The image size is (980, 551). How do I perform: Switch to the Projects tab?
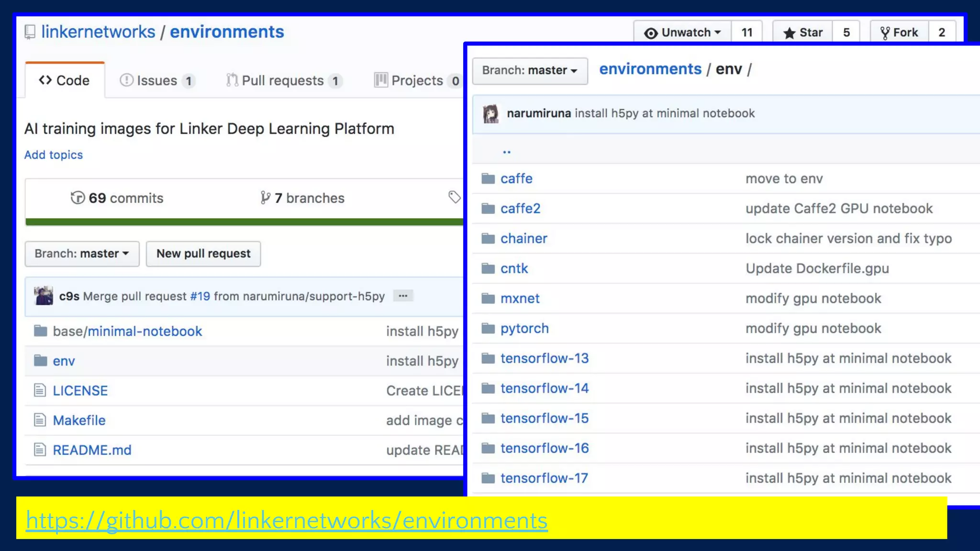point(418,80)
